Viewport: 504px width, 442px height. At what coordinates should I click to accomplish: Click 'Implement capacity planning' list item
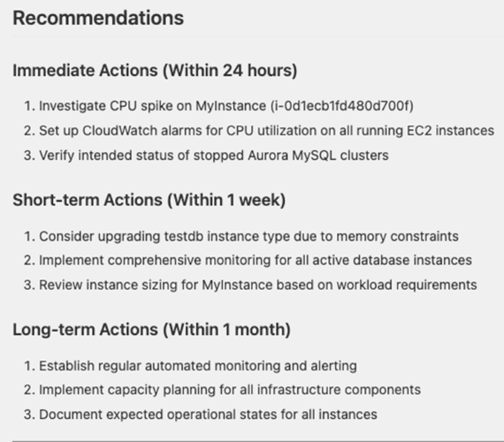click(x=223, y=390)
